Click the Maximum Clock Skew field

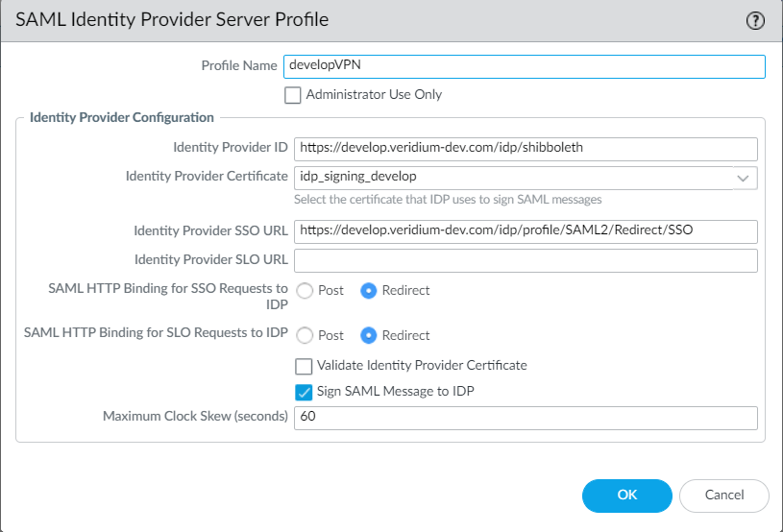[x=526, y=418]
